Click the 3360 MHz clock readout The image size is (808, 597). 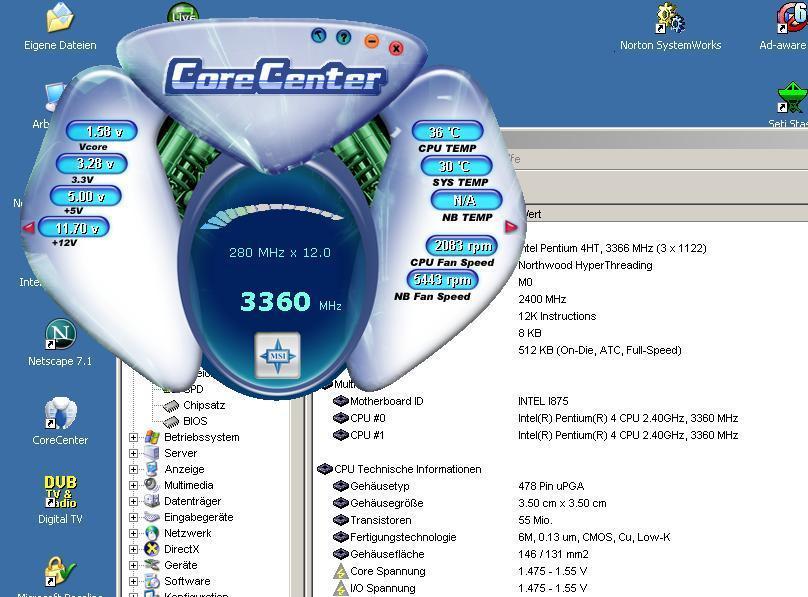point(291,301)
